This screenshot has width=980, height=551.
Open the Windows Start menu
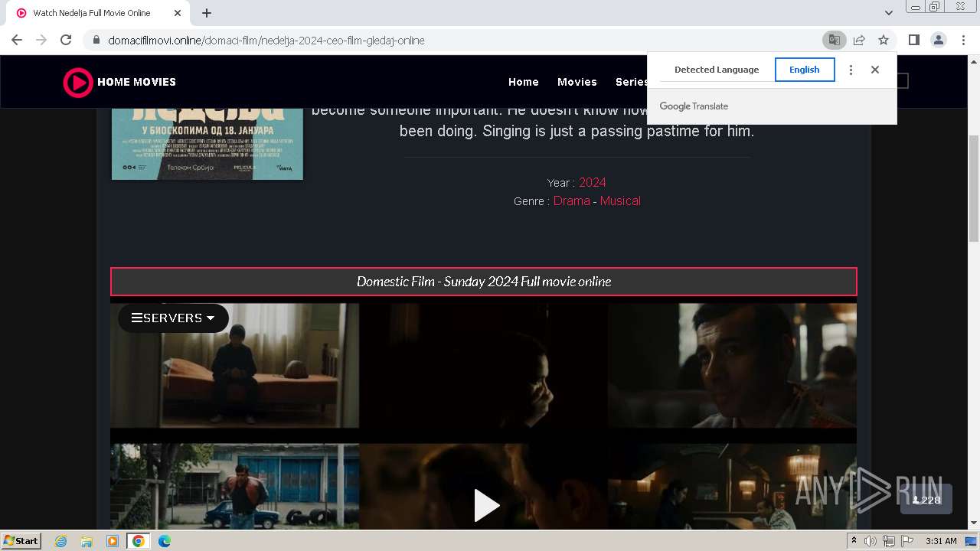coord(21,541)
